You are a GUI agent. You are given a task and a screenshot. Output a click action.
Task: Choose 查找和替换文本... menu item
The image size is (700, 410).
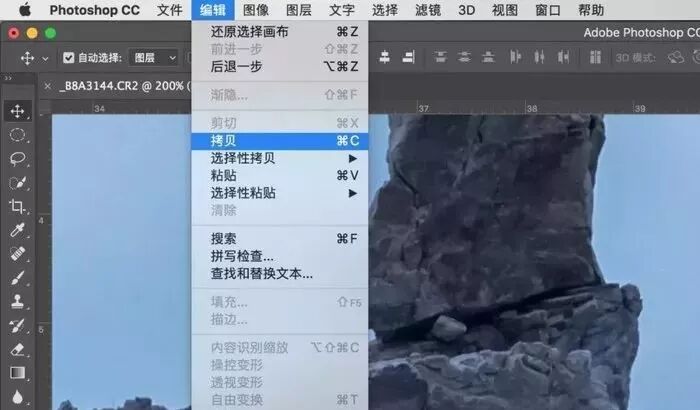(279, 273)
